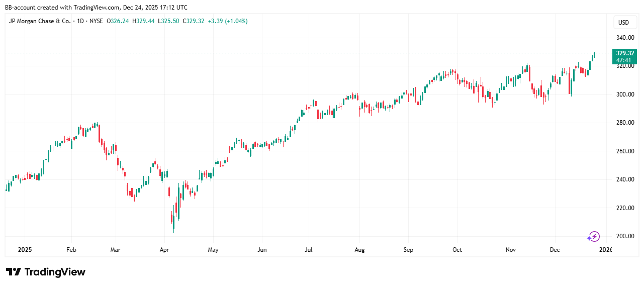Viewport: 644px width, 287px height.
Task: Click the 2026 marker on time axis
Action: pyautogui.click(x=604, y=249)
